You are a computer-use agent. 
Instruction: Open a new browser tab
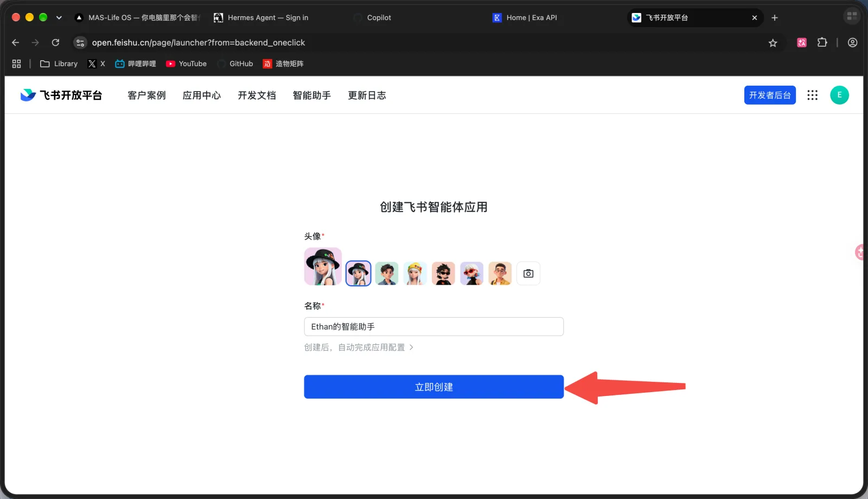(775, 18)
